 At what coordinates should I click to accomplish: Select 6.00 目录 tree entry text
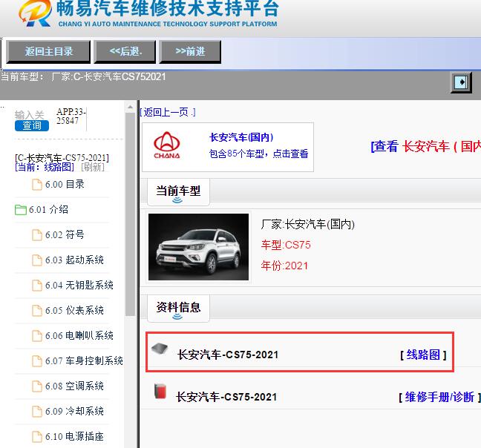(x=65, y=185)
